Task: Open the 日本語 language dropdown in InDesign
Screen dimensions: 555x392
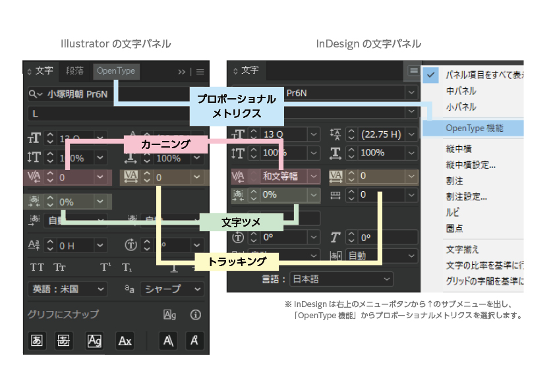Action: click(x=387, y=279)
